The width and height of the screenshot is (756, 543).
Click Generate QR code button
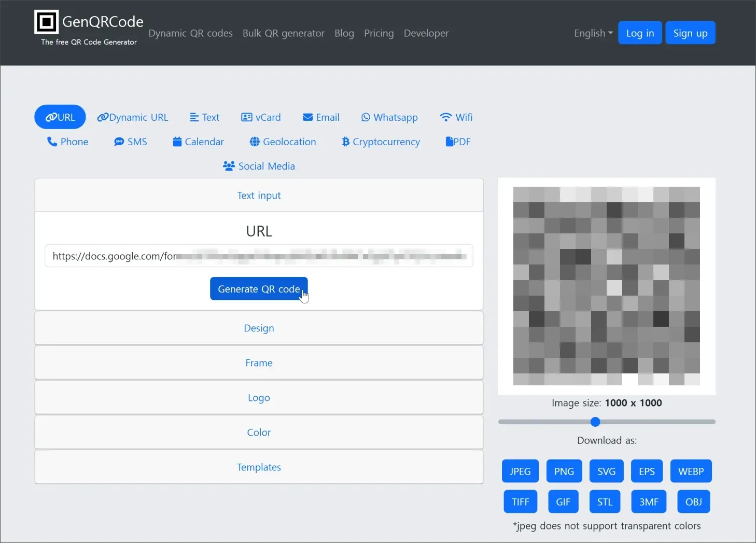click(x=259, y=289)
